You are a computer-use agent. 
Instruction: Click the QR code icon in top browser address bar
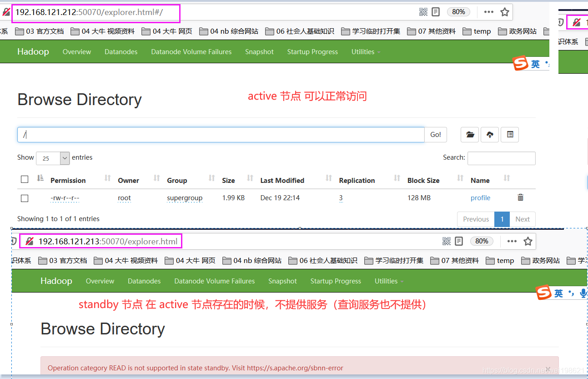[423, 12]
